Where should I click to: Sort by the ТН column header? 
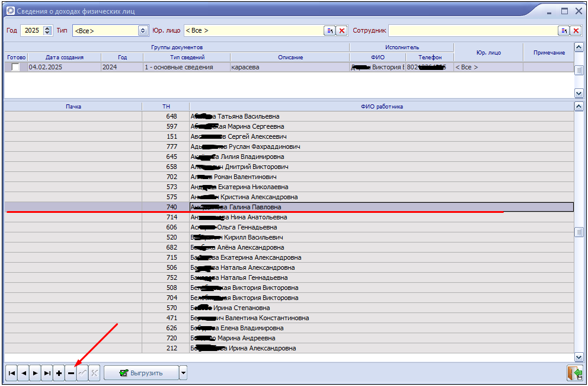click(166, 106)
